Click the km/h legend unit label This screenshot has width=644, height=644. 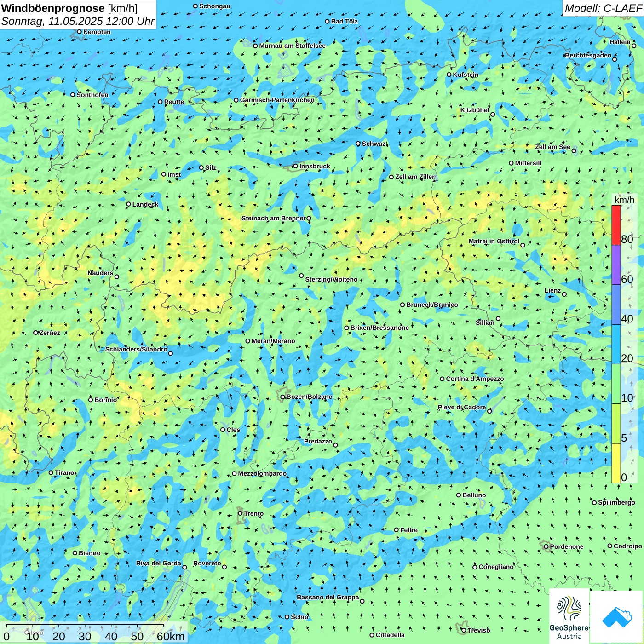(x=624, y=200)
